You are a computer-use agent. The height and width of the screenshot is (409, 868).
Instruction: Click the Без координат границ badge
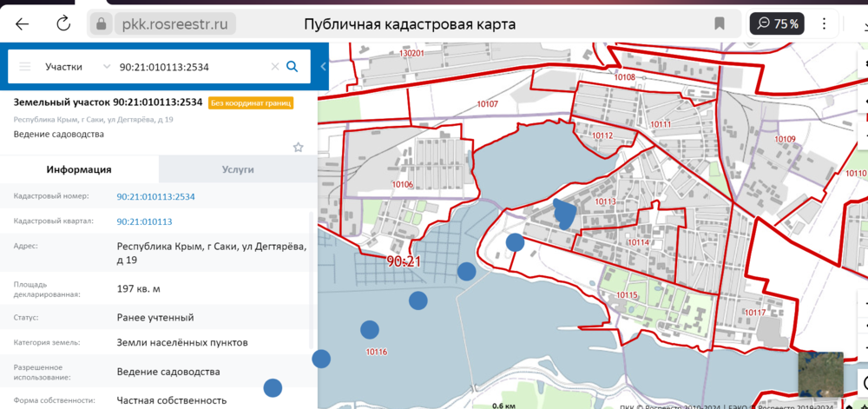[x=251, y=102]
